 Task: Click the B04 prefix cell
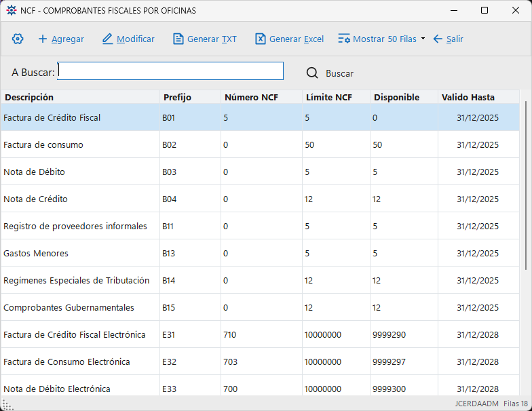coord(190,199)
